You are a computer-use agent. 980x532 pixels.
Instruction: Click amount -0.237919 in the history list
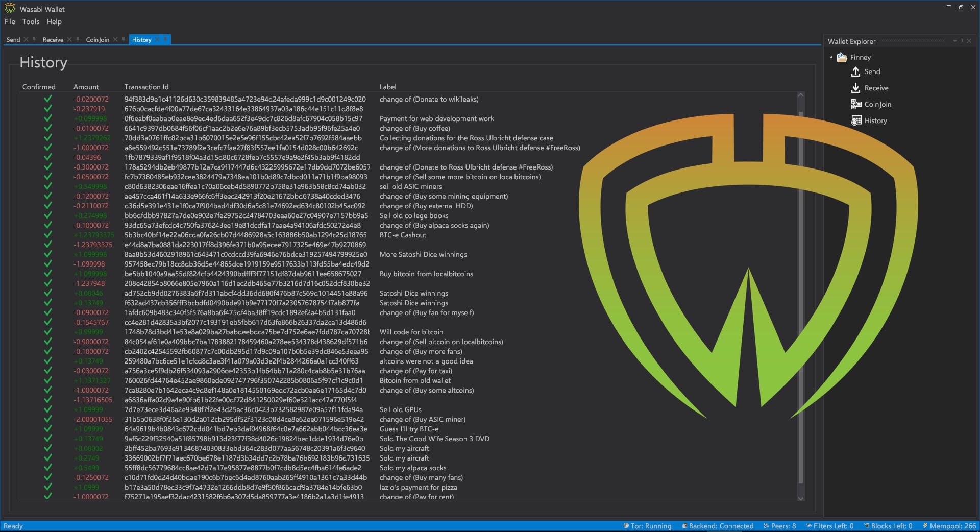(x=89, y=109)
